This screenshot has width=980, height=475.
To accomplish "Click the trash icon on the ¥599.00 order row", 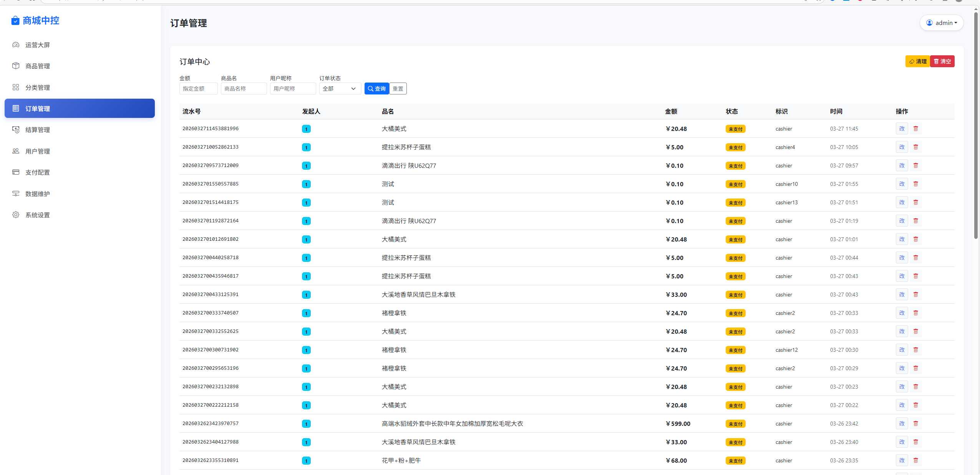I will pos(915,424).
